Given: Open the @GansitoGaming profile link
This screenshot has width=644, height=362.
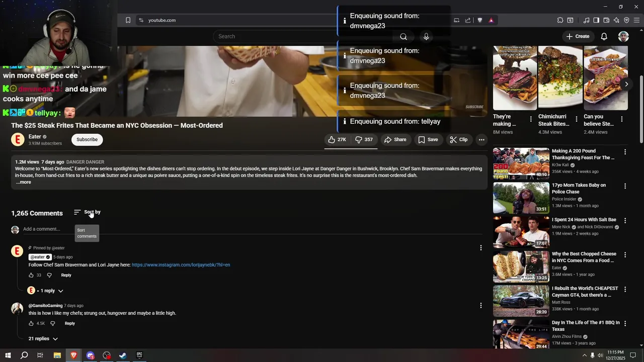Looking at the screenshot, I should click(45, 306).
